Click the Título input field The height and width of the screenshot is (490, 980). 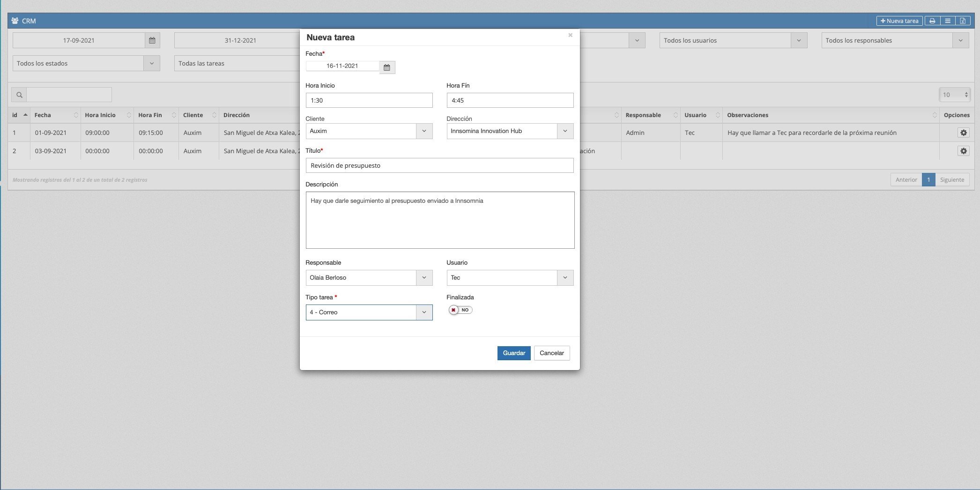click(439, 165)
